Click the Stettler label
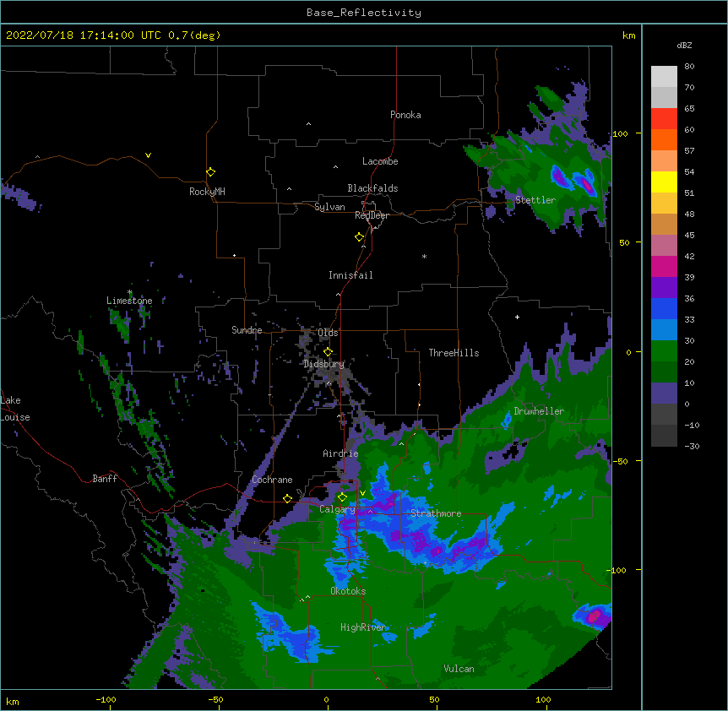Image resolution: width=728 pixels, height=711 pixels. tap(535, 200)
